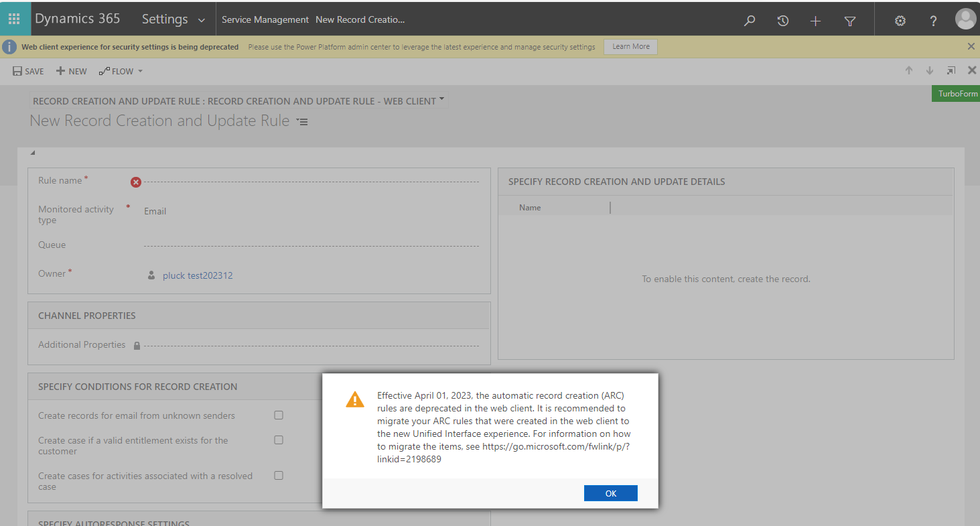
Task: Click SPECIFY RECORD CREATION AND UPDATE DETAILS header
Action: [616, 182]
